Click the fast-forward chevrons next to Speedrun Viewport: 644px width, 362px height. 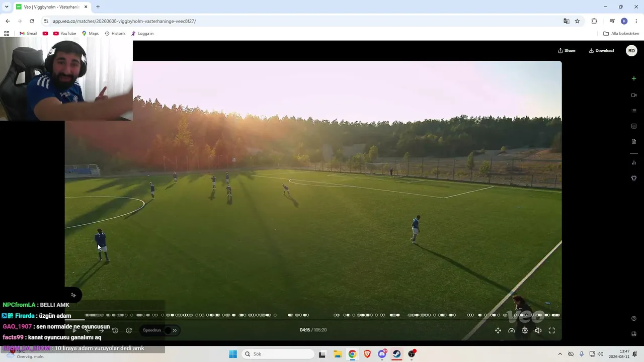[175, 330]
